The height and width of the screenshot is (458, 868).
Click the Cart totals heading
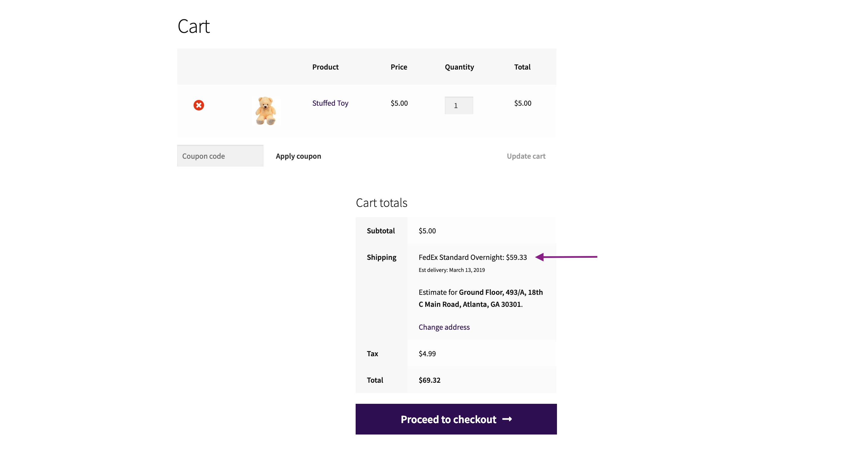(382, 203)
